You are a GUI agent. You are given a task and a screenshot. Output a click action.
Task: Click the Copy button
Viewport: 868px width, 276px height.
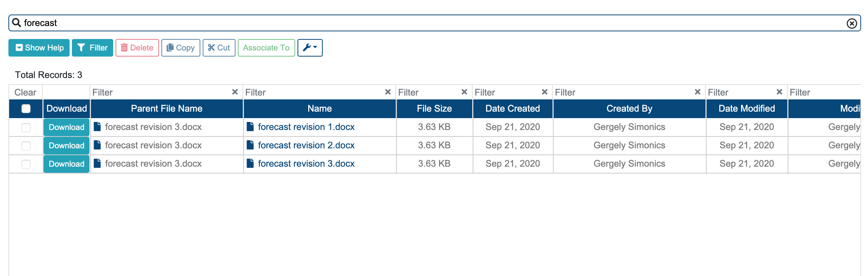[x=180, y=48]
